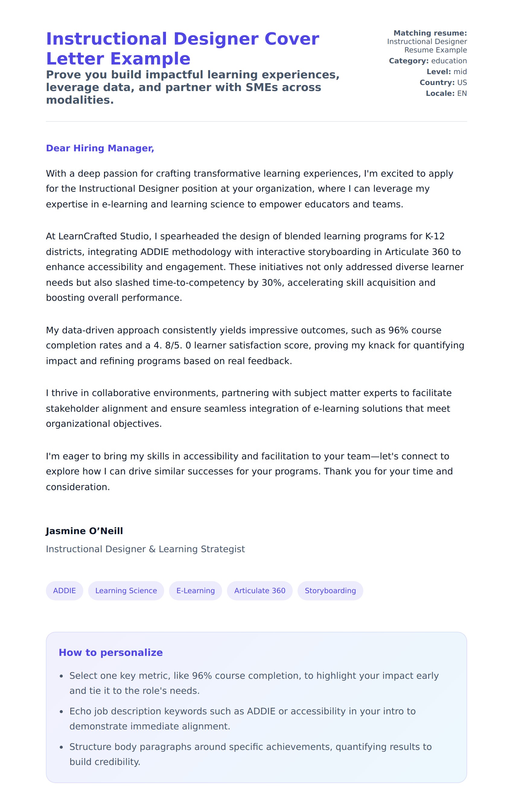Click the Locale: EN metadata line

click(x=446, y=93)
